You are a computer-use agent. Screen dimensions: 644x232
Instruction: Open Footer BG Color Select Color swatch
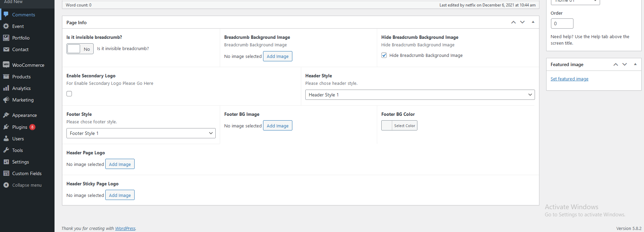[x=399, y=126]
